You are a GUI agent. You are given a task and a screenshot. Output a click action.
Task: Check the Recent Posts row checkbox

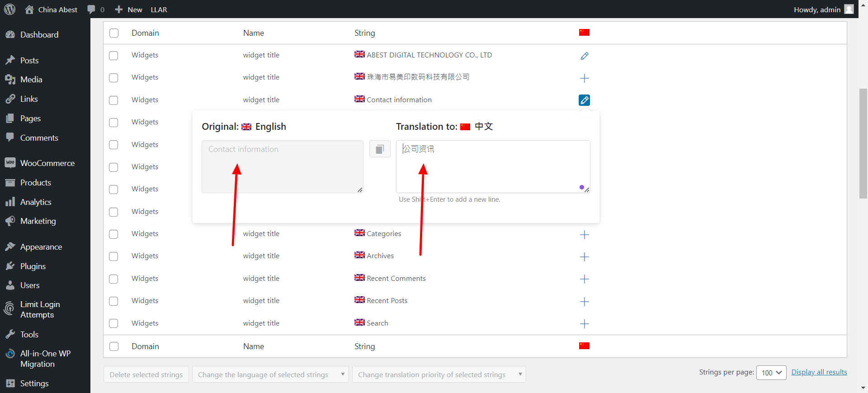point(113,301)
